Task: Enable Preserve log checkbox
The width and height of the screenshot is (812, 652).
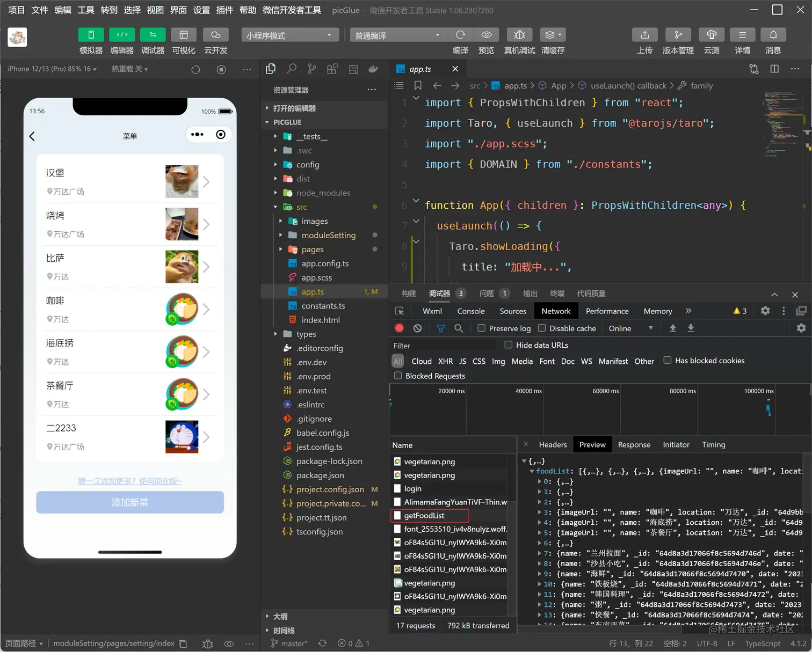Action: [482, 328]
